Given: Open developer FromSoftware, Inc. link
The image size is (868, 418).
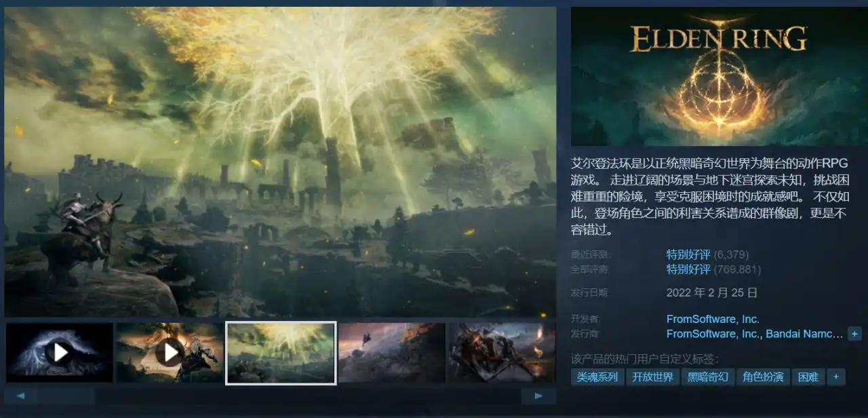Looking at the screenshot, I should pyautogui.click(x=713, y=319).
